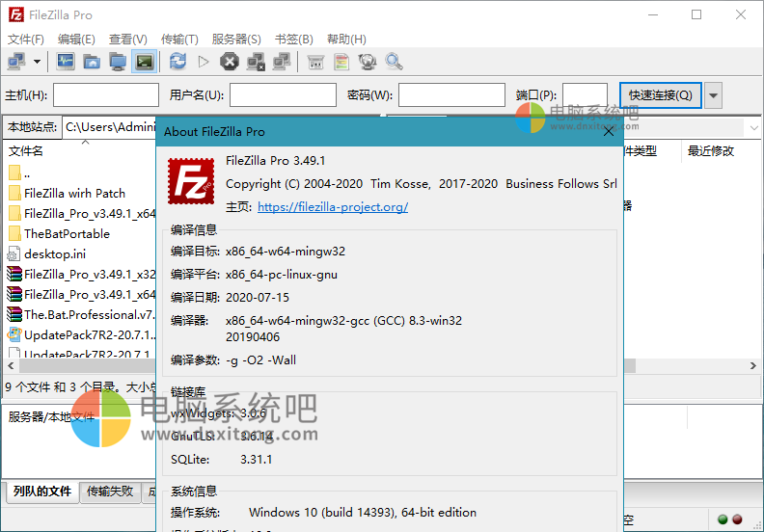This screenshot has height=532, width=764.
Task: Sort by 最近修改 column header
Action: click(710, 151)
